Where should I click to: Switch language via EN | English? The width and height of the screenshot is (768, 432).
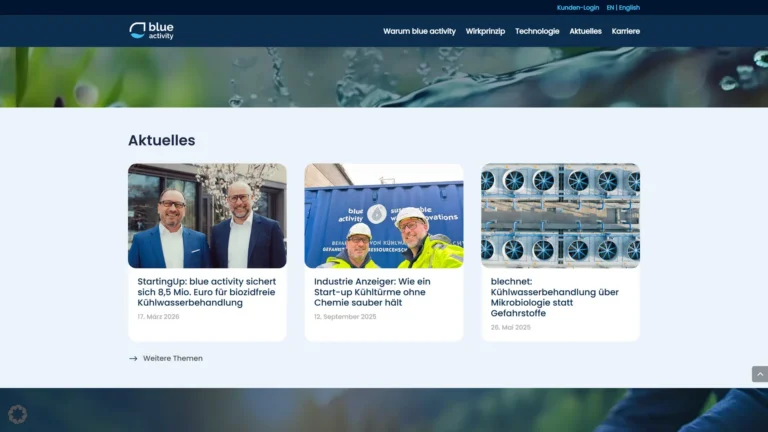point(623,7)
